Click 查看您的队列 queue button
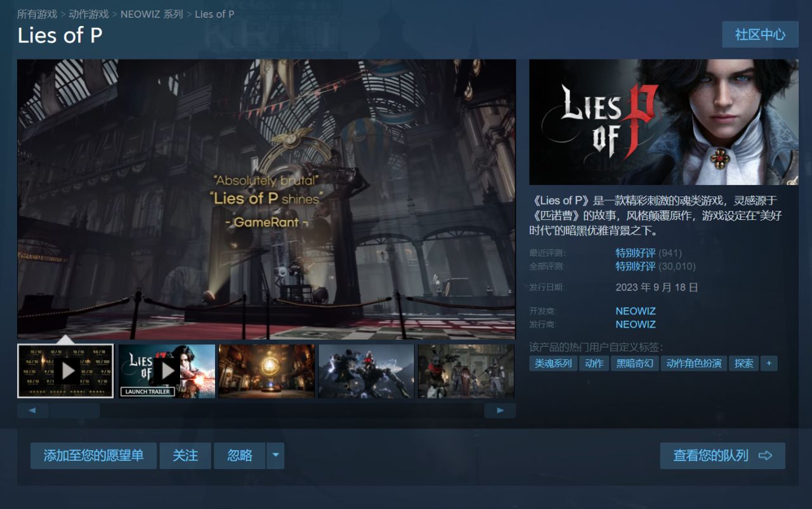This screenshot has height=509, width=812. (x=723, y=456)
